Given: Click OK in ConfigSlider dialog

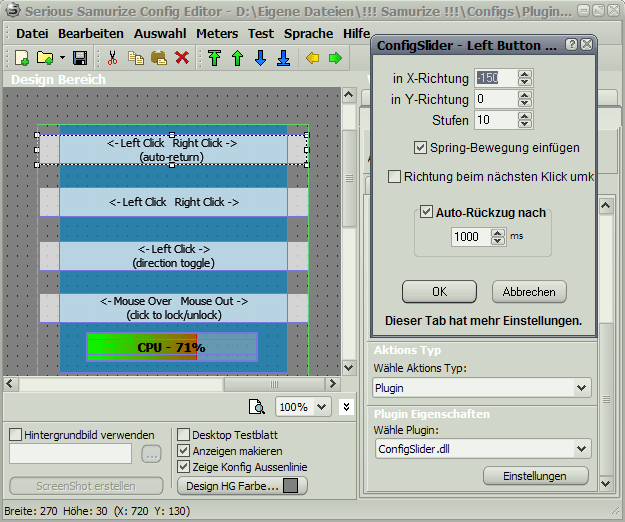Looking at the screenshot, I should [439, 292].
